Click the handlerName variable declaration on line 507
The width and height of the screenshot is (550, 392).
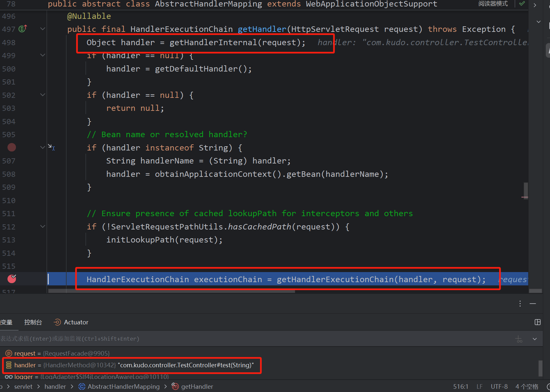pyautogui.click(x=167, y=161)
